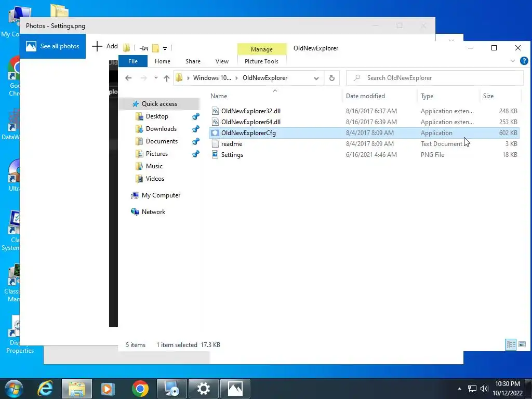Click See all photos in Photos window
532x399 pixels.
(x=52, y=46)
